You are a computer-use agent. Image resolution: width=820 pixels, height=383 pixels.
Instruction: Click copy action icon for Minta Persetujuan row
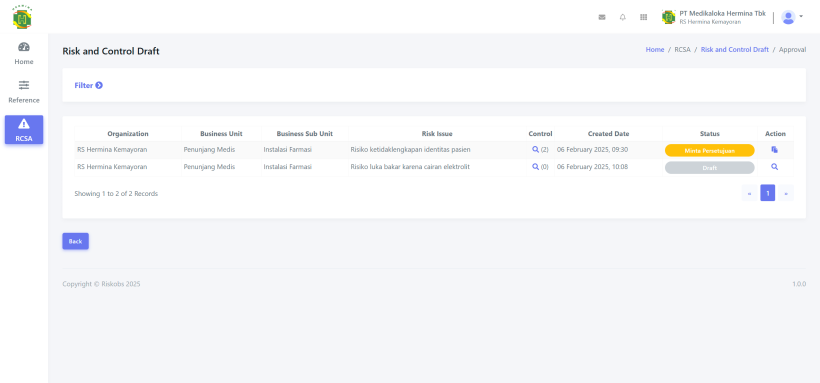click(x=775, y=150)
